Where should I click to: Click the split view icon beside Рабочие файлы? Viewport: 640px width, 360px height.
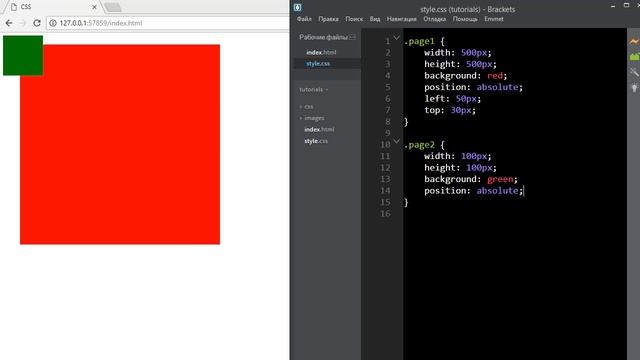(x=353, y=37)
